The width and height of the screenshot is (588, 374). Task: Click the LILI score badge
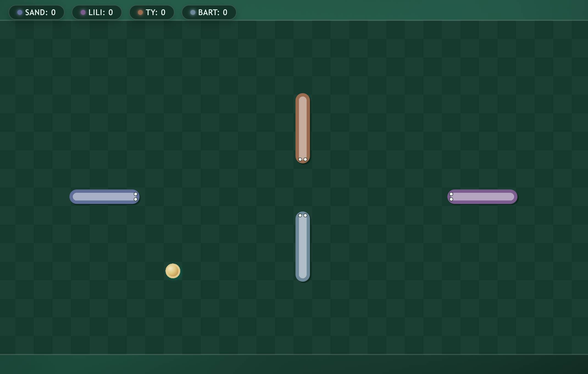tap(97, 12)
